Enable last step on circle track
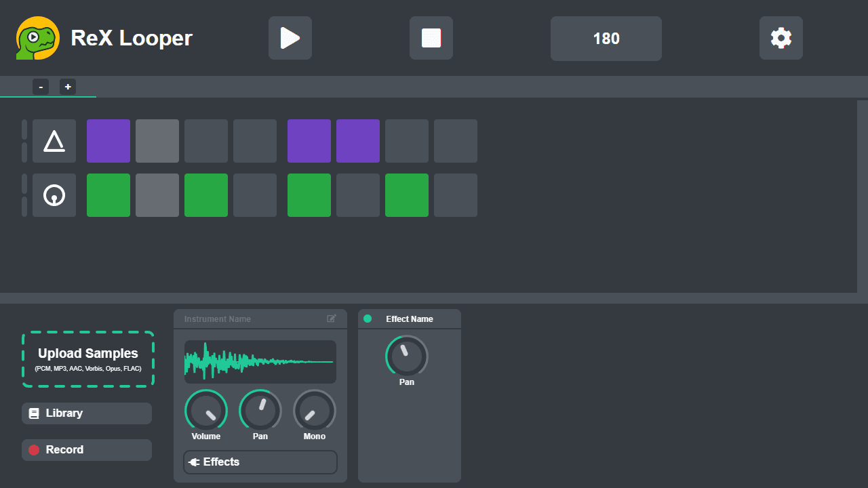 pyautogui.click(x=456, y=195)
